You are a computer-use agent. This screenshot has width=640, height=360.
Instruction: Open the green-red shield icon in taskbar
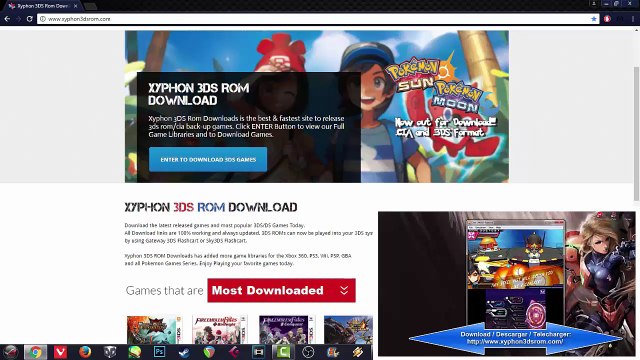click(209, 352)
